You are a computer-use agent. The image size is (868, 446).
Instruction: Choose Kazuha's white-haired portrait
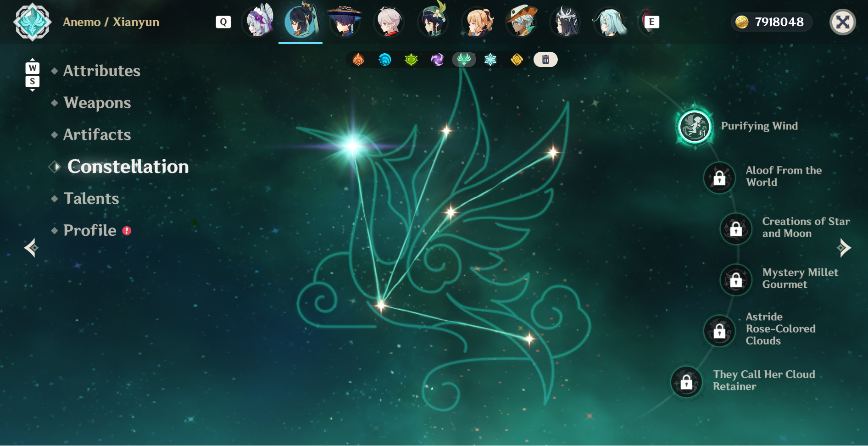[x=389, y=22]
